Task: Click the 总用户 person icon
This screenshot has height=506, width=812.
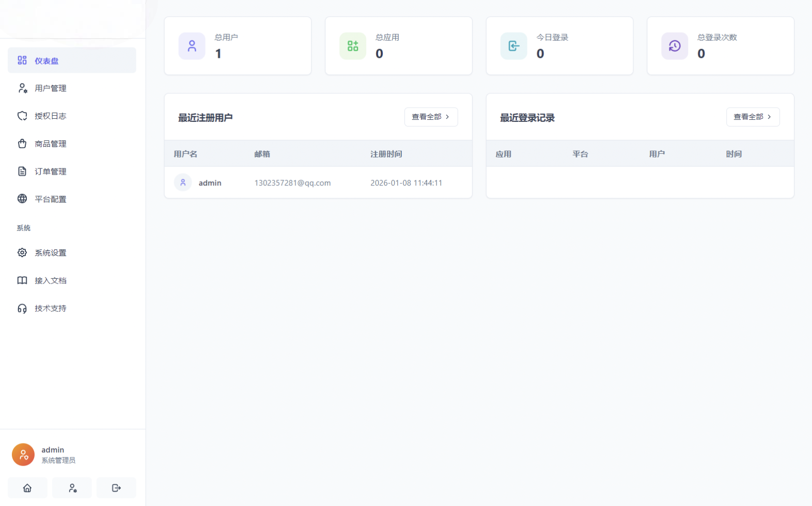Action: 192,46
